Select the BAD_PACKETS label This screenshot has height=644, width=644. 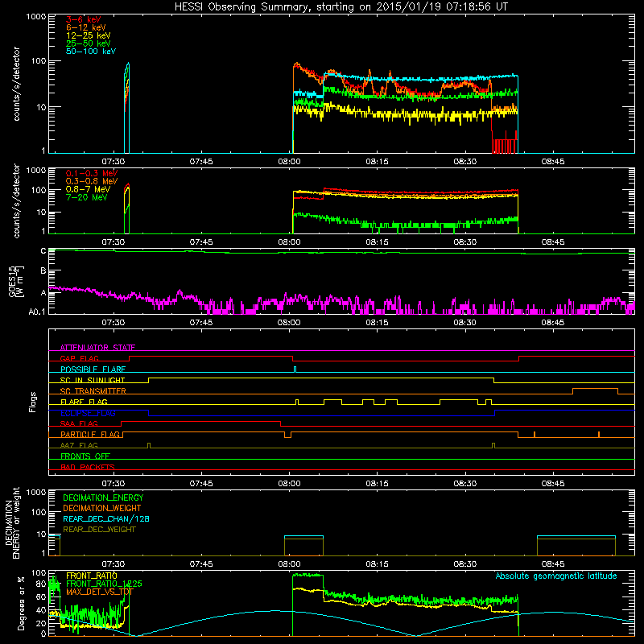[88, 467]
